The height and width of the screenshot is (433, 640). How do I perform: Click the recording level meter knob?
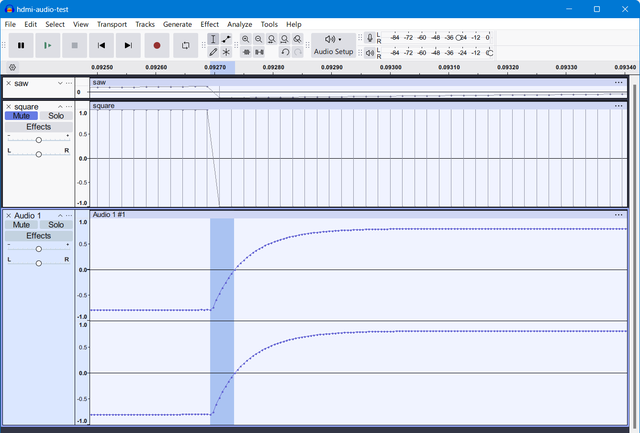(x=458, y=38)
